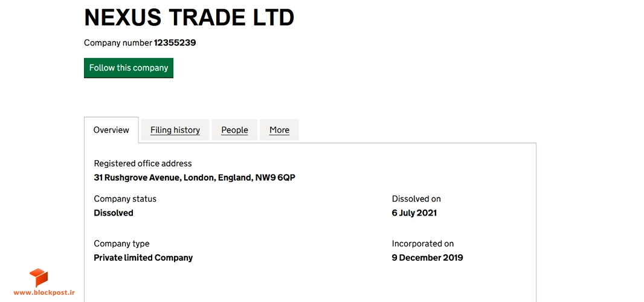
Task: Click the Follow this company button
Action: click(x=129, y=68)
